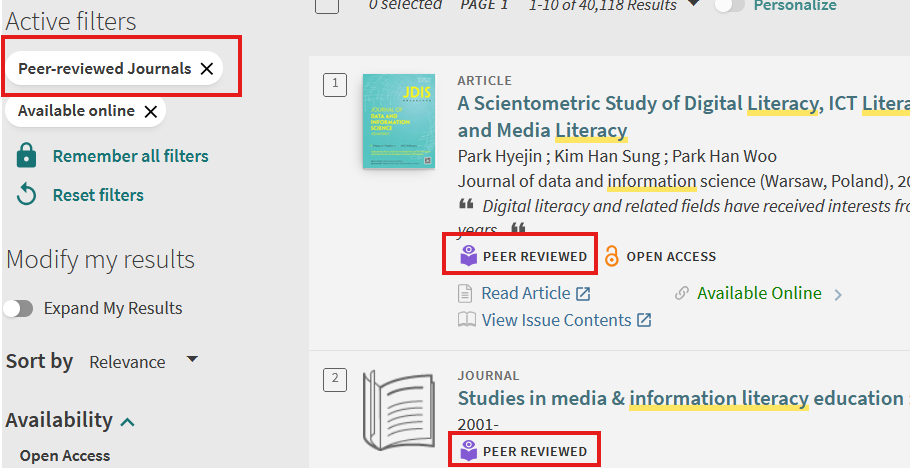
Task: Click the external-link icon after Read Article
Action: [583, 294]
